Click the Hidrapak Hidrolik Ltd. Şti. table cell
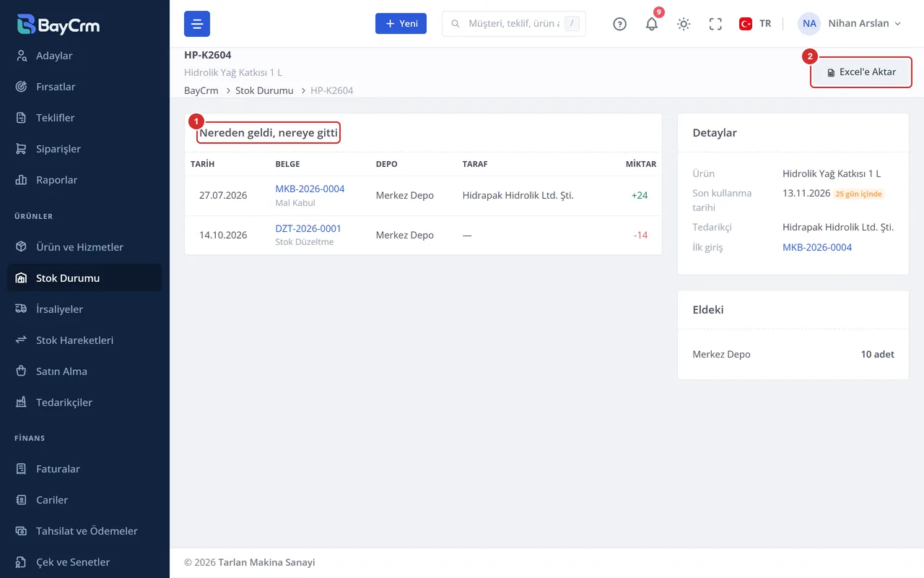 pyautogui.click(x=518, y=195)
